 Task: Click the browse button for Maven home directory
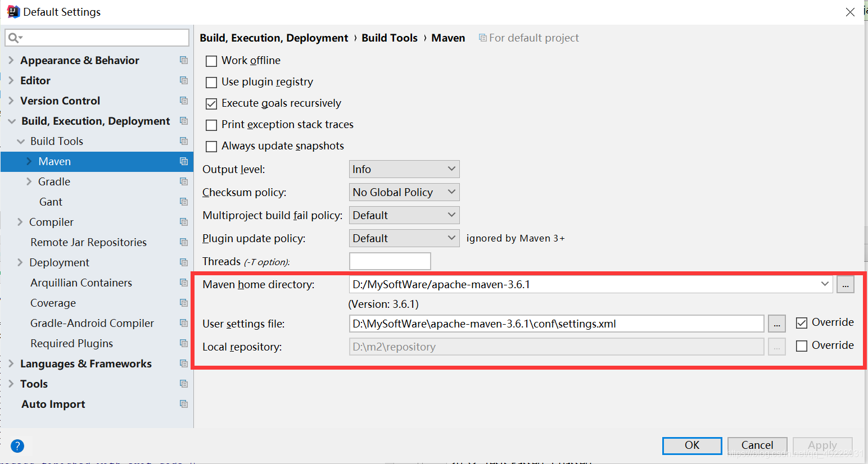tap(846, 284)
